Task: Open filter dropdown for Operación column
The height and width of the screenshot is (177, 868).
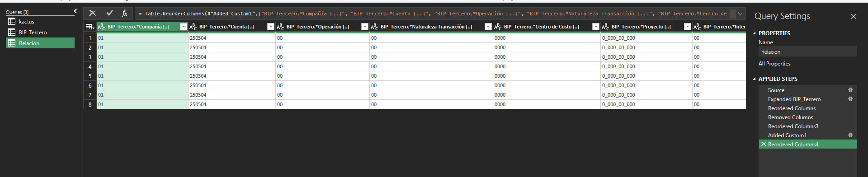Action: click(364, 27)
